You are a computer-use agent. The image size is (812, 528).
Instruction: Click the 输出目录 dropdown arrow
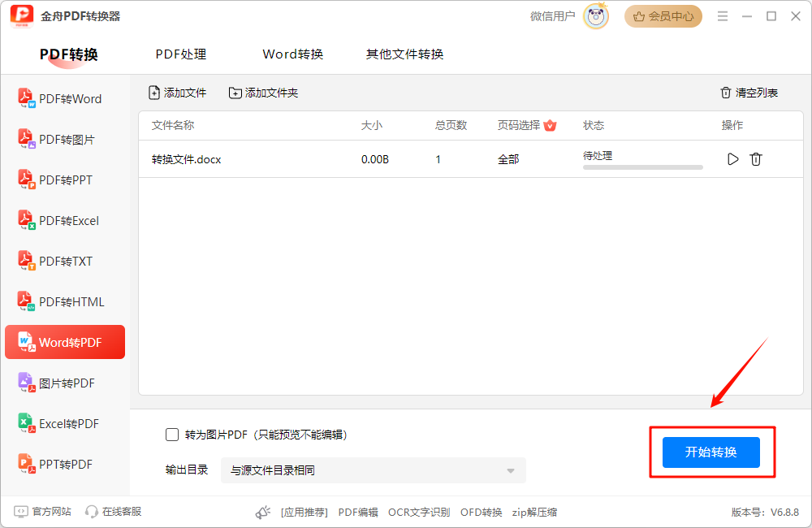click(511, 471)
